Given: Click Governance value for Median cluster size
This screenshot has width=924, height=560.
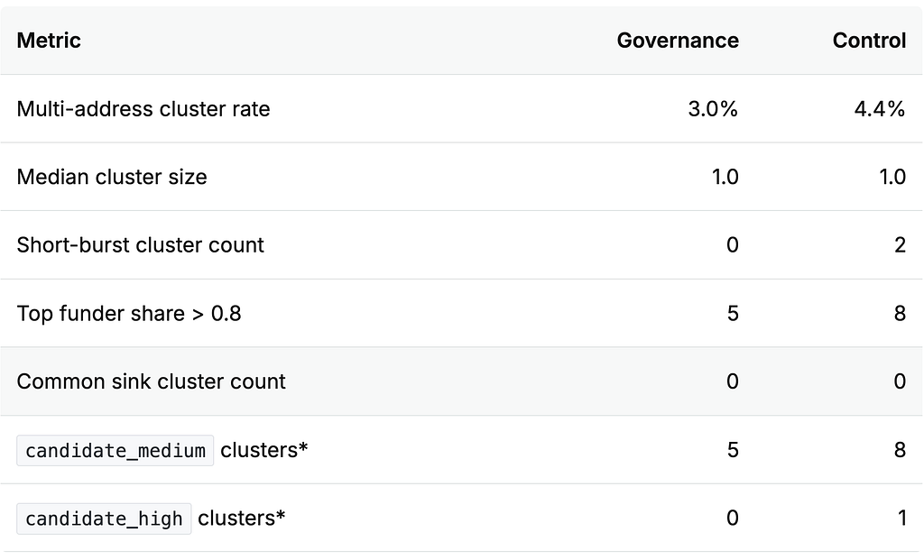Looking at the screenshot, I should tap(725, 178).
